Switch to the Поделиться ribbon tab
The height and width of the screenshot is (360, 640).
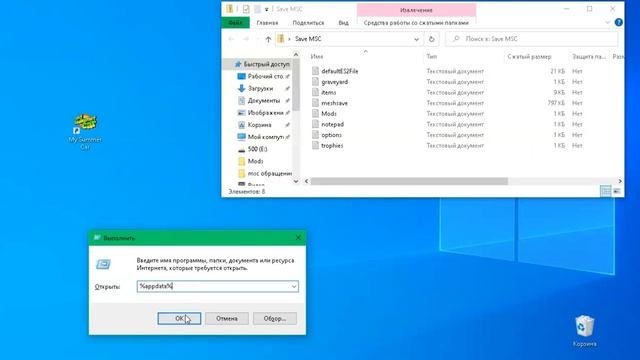coord(308,23)
